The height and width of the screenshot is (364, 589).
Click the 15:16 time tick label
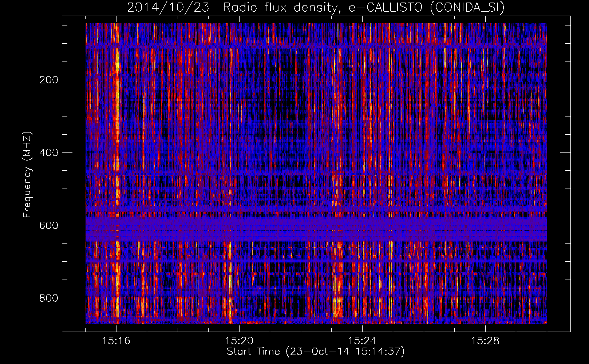(116, 341)
